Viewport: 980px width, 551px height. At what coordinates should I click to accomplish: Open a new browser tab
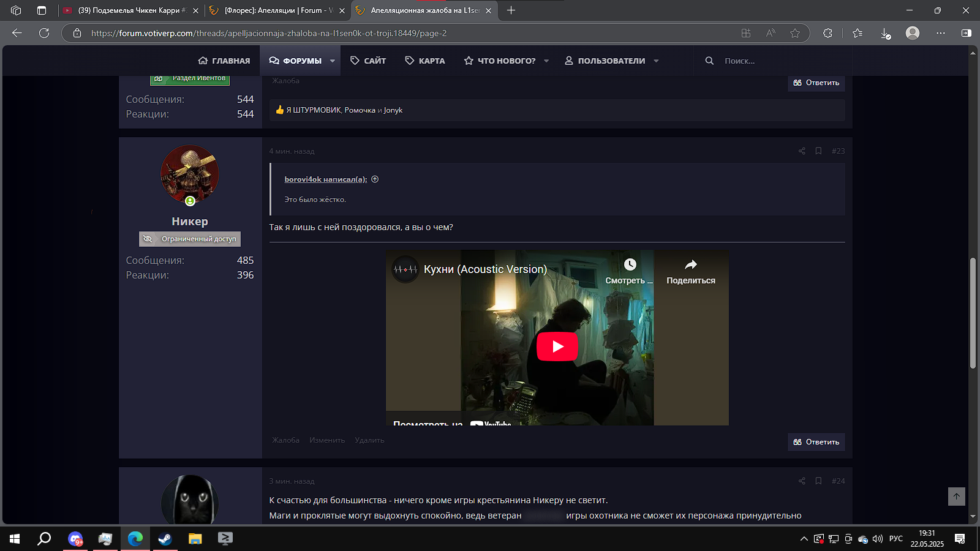(511, 10)
